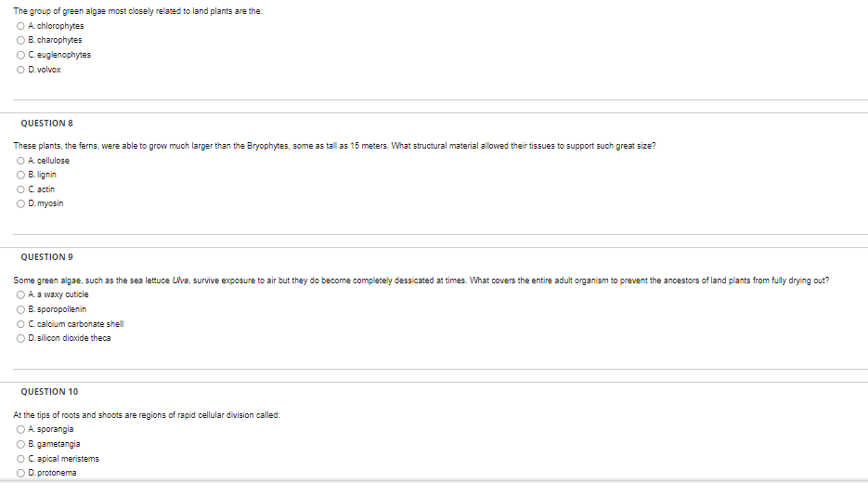
Task: Pick D. protonema radio button
Action: point(20,473)
